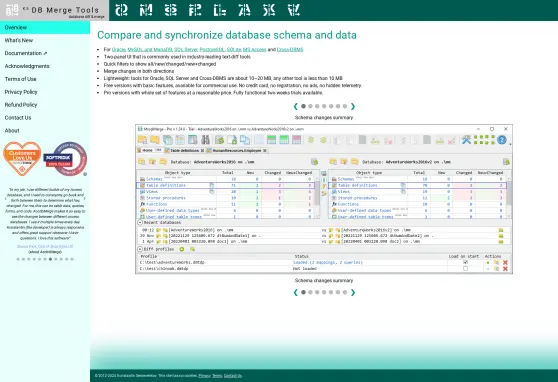Show previous slide using upper carousel left chevron
Viewport: 558px width, 382px height.
(295, 106)
